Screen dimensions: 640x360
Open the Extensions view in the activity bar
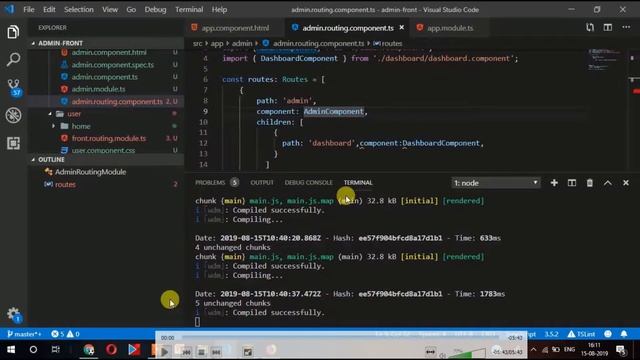13,143
